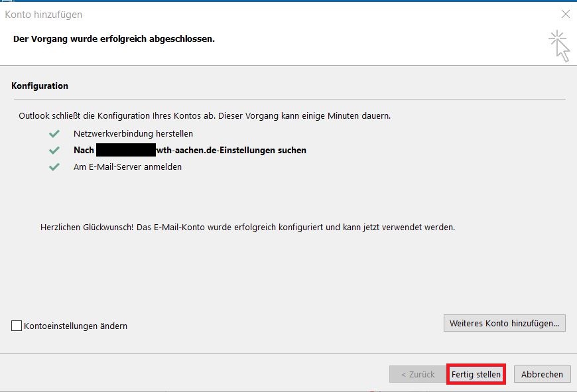This screenshot has width=577, height=392.
Task: Click checkmark beside Netzwerkverbindung herstellen
Action: [54, 133]
